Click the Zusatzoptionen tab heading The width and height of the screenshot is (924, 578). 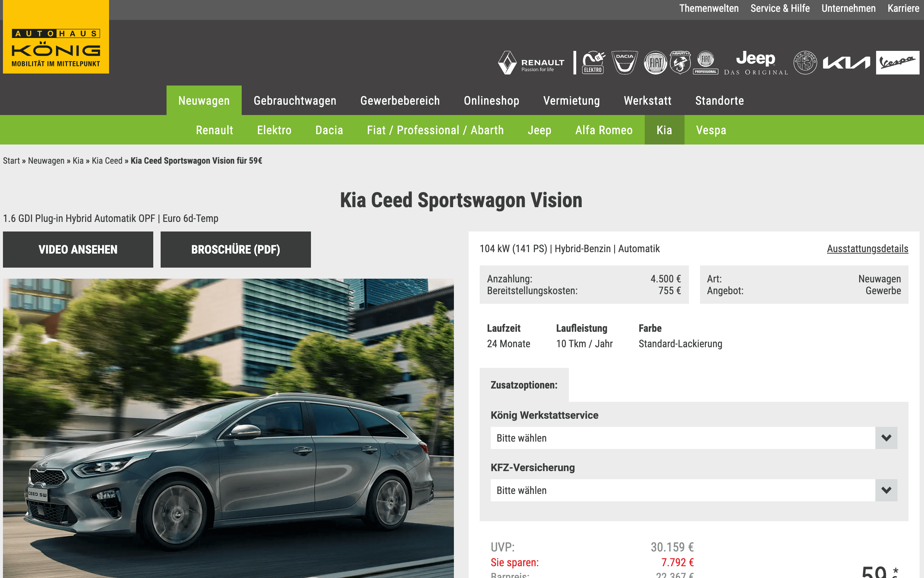coord(524,385)
